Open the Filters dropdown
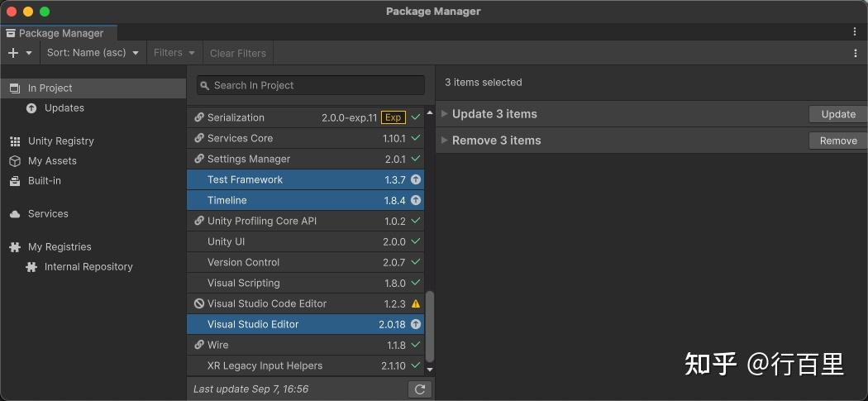Screen dimensions: 868x401 (x=174, y=53)
